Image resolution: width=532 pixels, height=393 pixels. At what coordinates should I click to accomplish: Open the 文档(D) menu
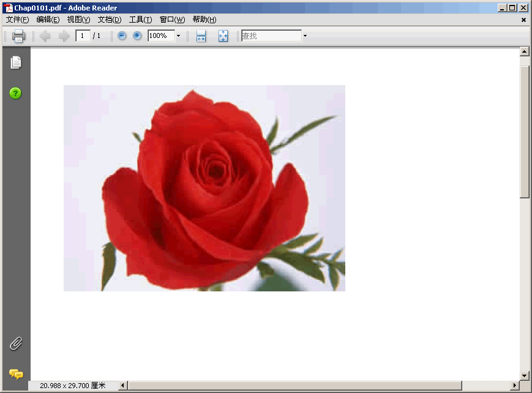(109, 20)
